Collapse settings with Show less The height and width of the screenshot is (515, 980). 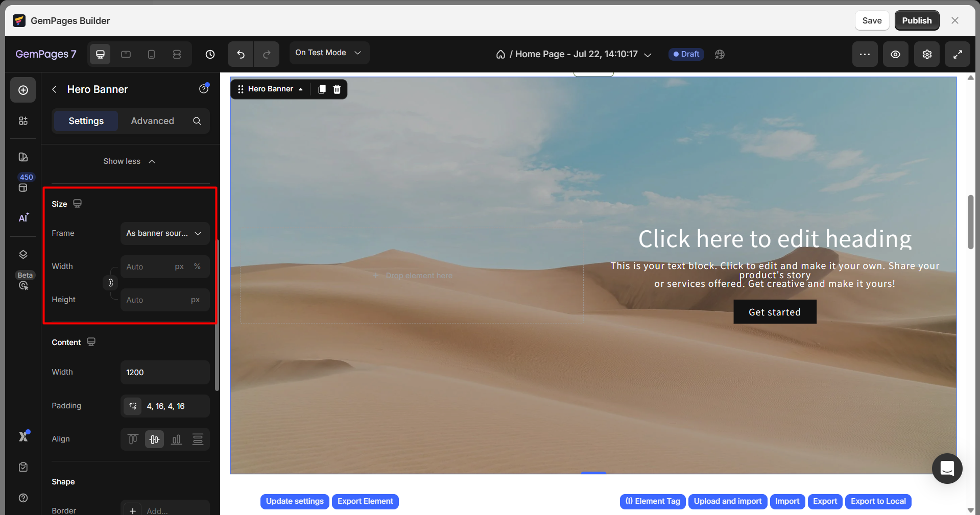click(129, 161)
